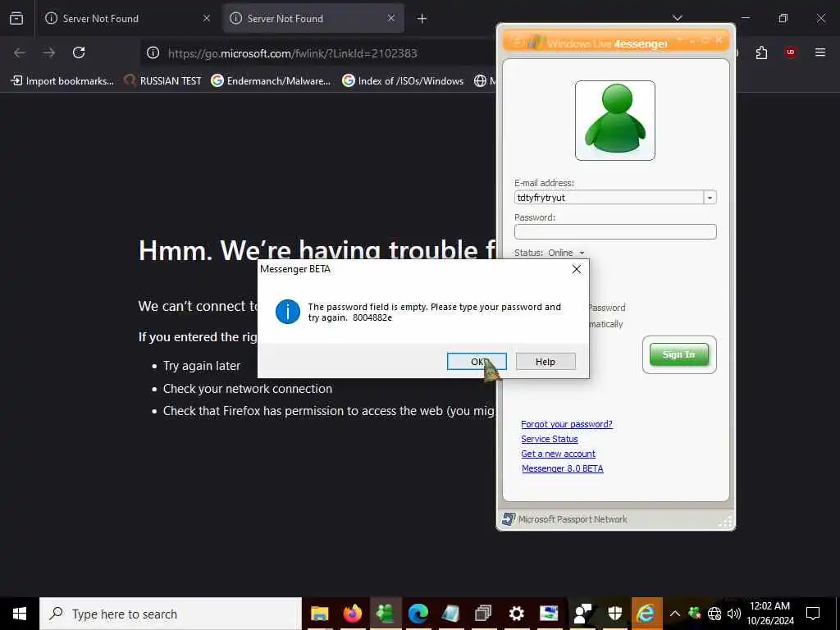Click the site information icon in the address bar

point(153,52)
